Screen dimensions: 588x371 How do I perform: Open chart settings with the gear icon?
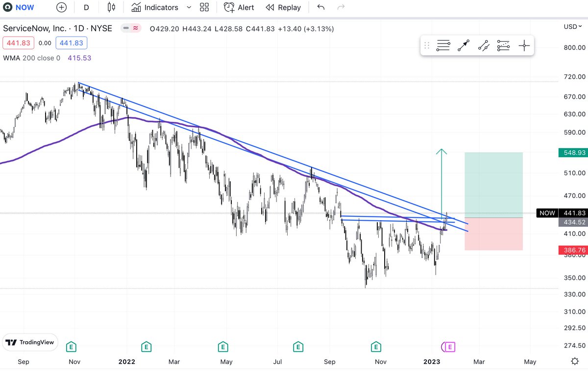[x=575, y=360]
